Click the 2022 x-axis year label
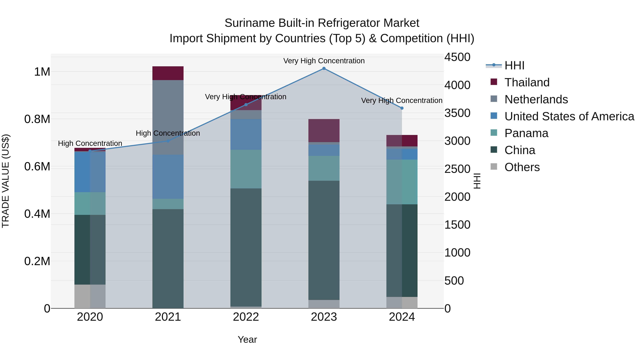 pos(246,317)
